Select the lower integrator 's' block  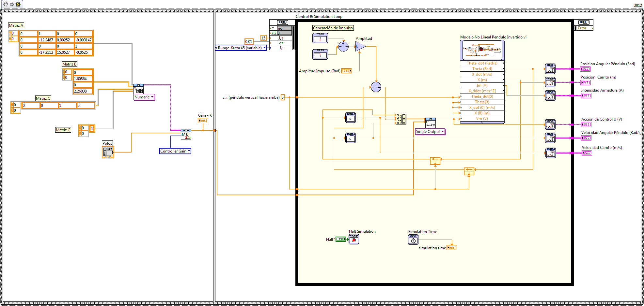click(351, 138)
